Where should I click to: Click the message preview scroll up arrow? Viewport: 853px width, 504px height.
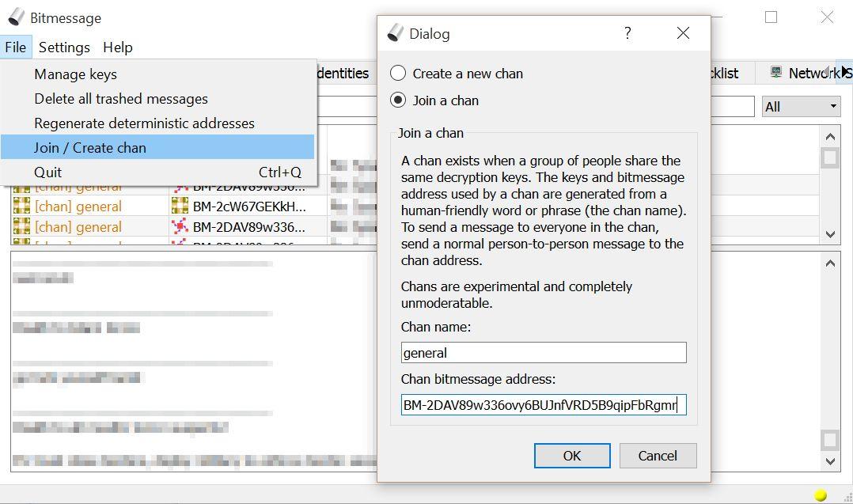coord(830,263)
